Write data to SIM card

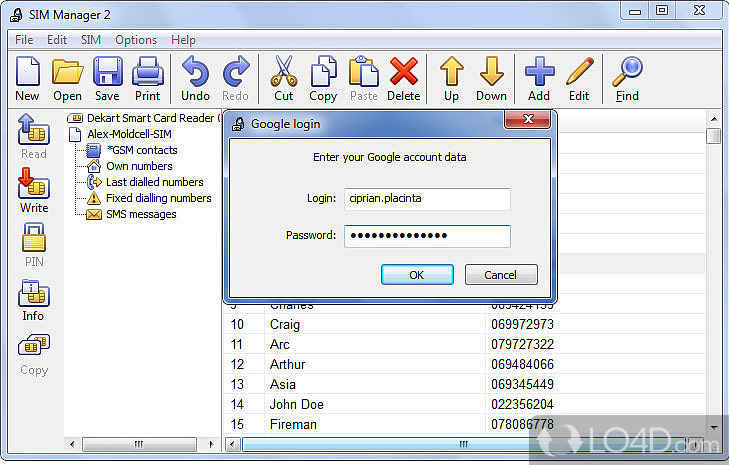[34, 190]
